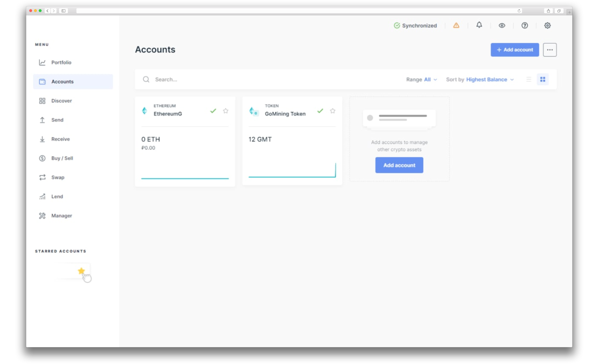
Task: Click the ₱0.00 fiat value
Action: (148, 148)
